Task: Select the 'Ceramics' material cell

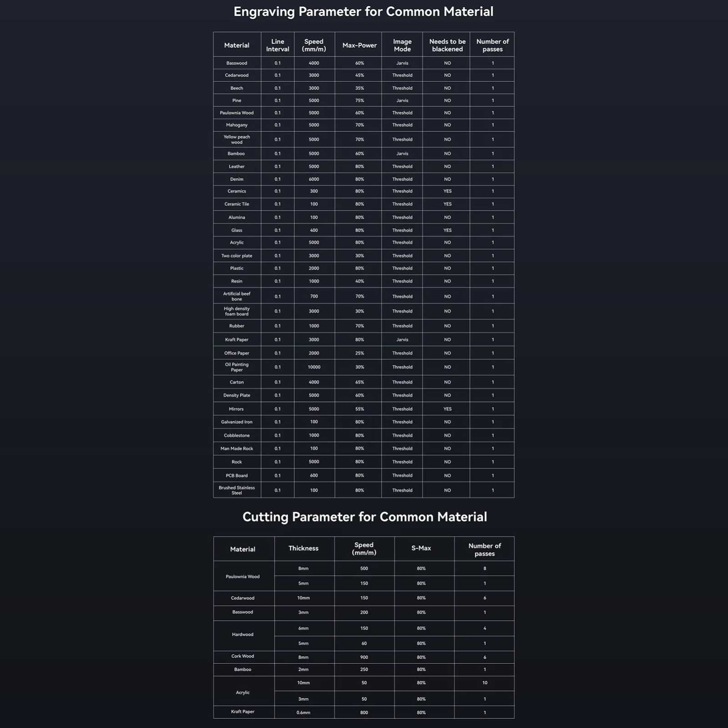Action: point(237,192)
